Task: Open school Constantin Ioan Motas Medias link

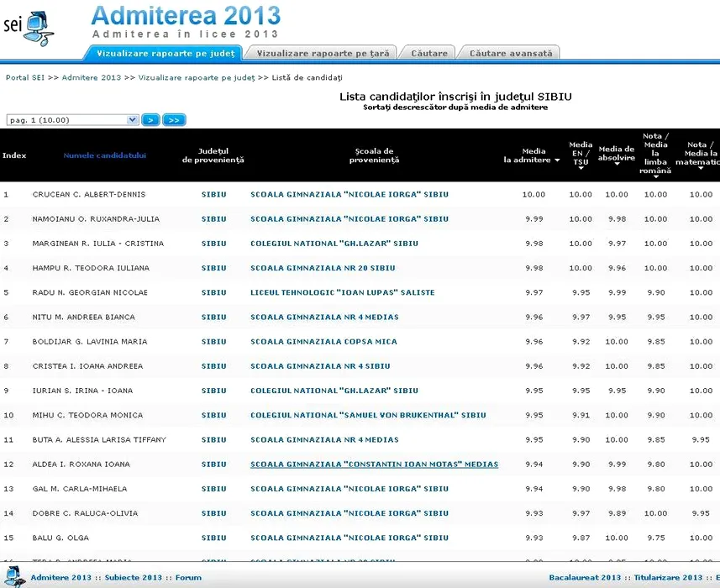Action: pyautogui.click(x=374, y=465)
